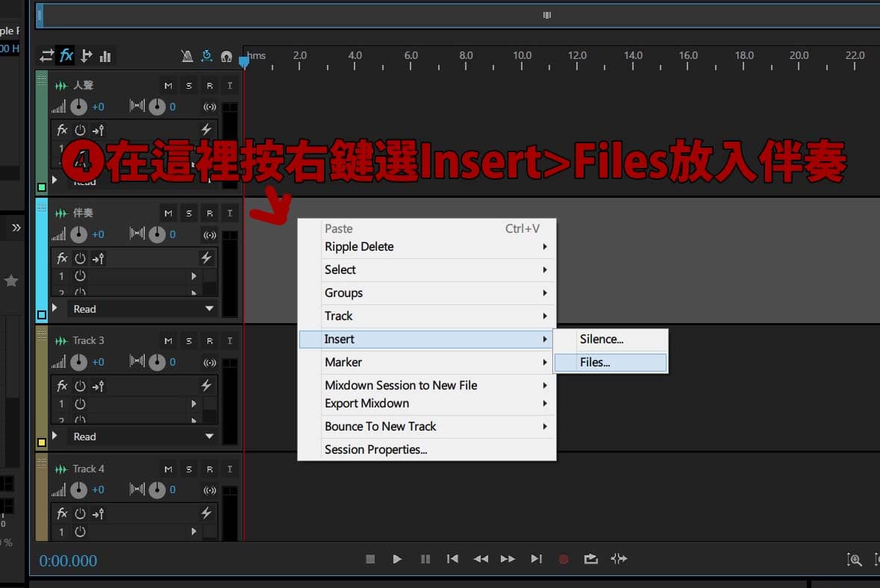Open the EQ bars icon in track toolbar

click(x=105, y=56)
